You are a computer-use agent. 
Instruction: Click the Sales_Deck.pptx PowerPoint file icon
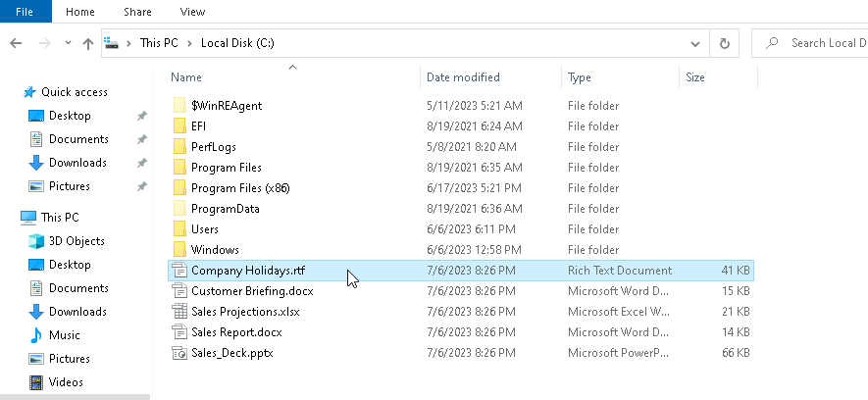coord(179,353)
